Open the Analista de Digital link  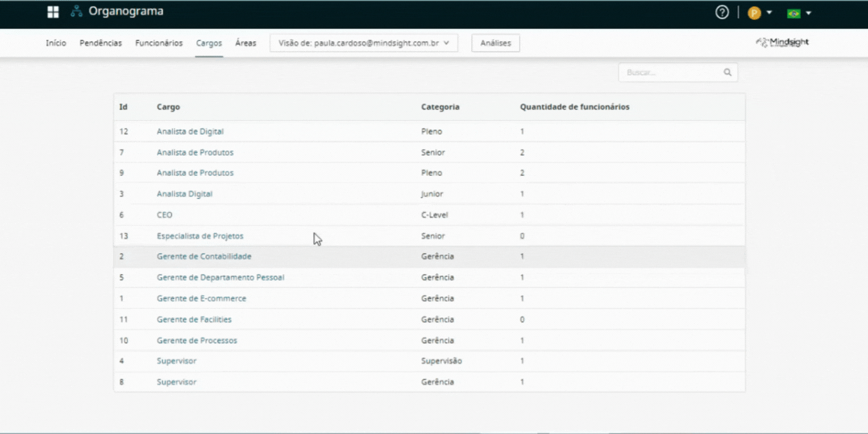190,131
